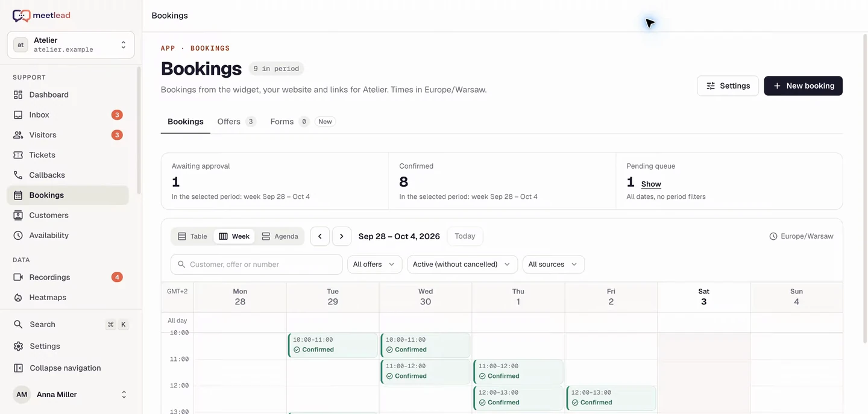Click the Sat 3 column header
Screen dimensions: 868x414
click(703, 296)
